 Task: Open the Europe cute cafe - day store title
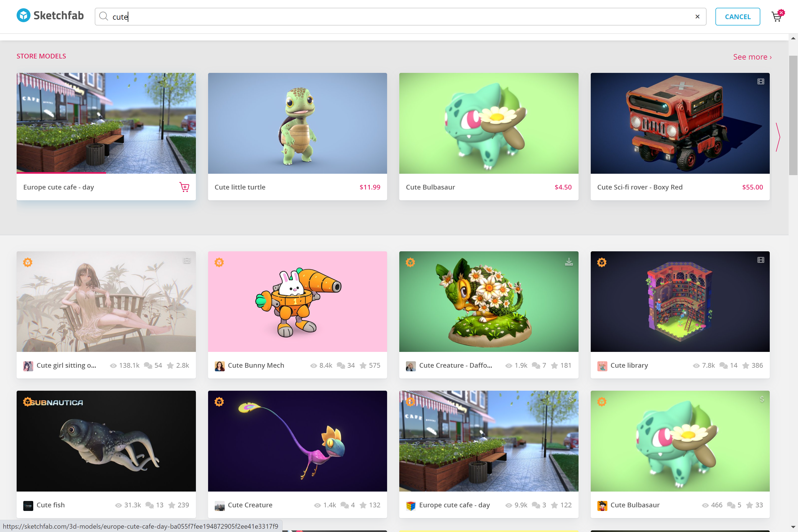point(58,187)
